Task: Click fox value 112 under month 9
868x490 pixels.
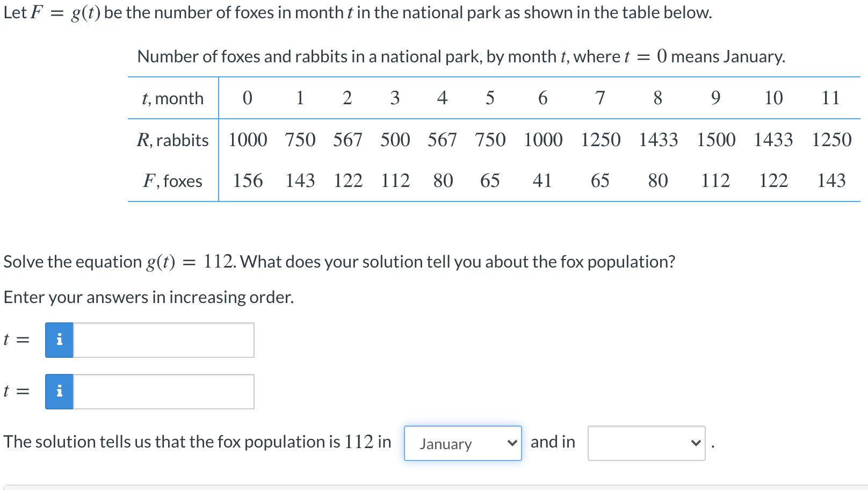Action: pyautogui.click(x=715, y=181)
